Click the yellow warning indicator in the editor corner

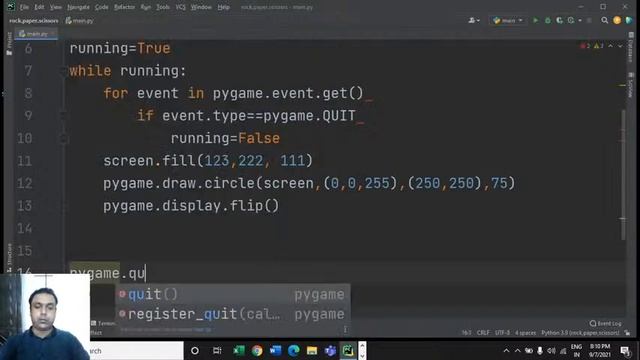coord(598,46)
